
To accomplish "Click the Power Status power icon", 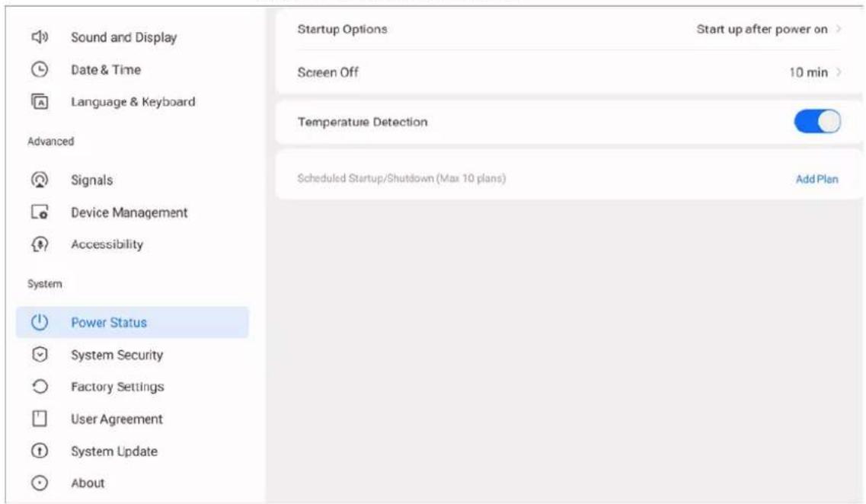I will (39, 322).
